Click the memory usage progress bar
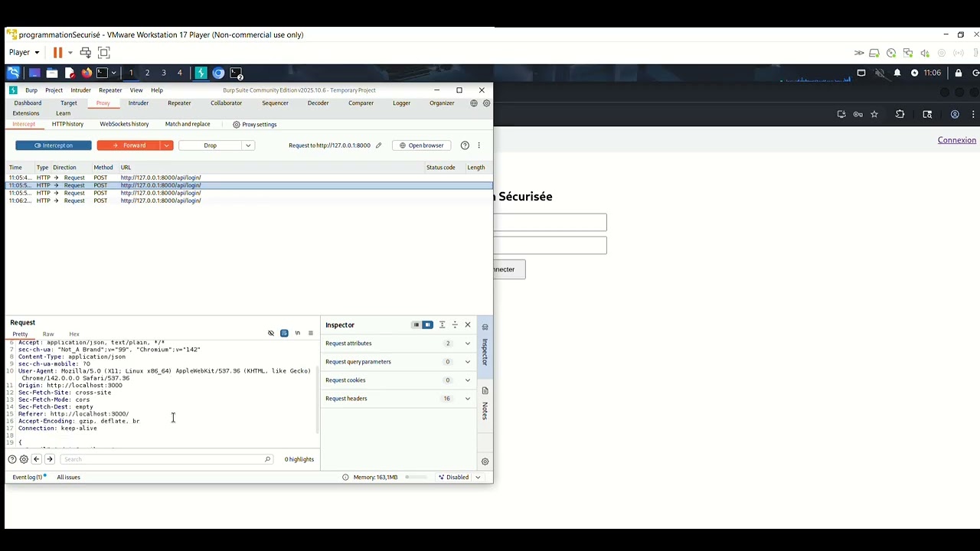This screenshot has height=551, width=980. [416, 478]
